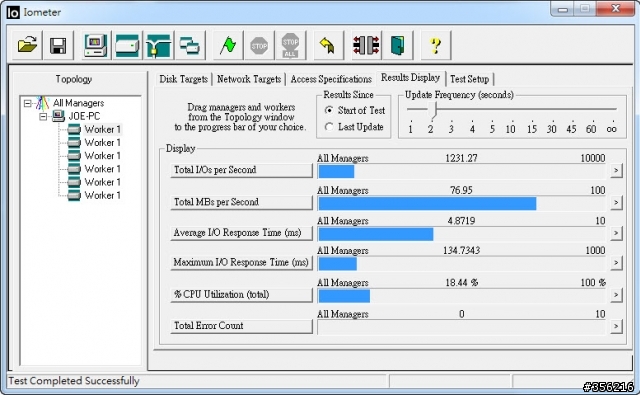
Task: Go to the Test Setup tab
Action: [469, 79]
